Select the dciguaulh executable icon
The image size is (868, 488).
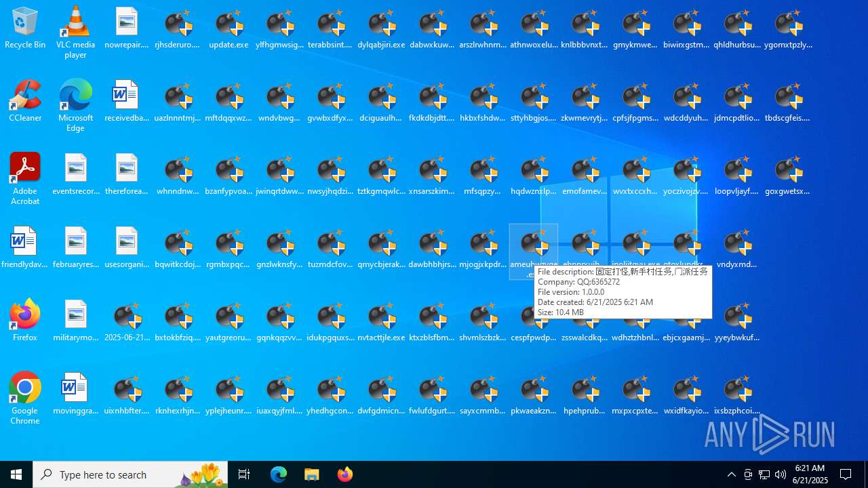pos(381,102)
